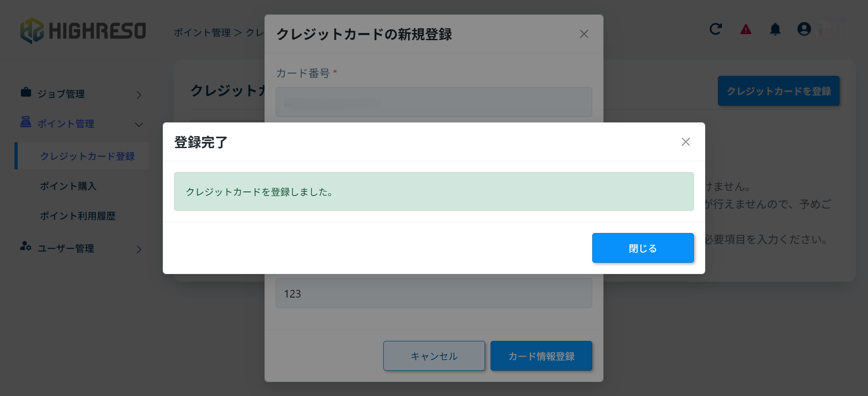Click the クレジットカードを登録 button
868x396 pixels.
tap(778, 91)
